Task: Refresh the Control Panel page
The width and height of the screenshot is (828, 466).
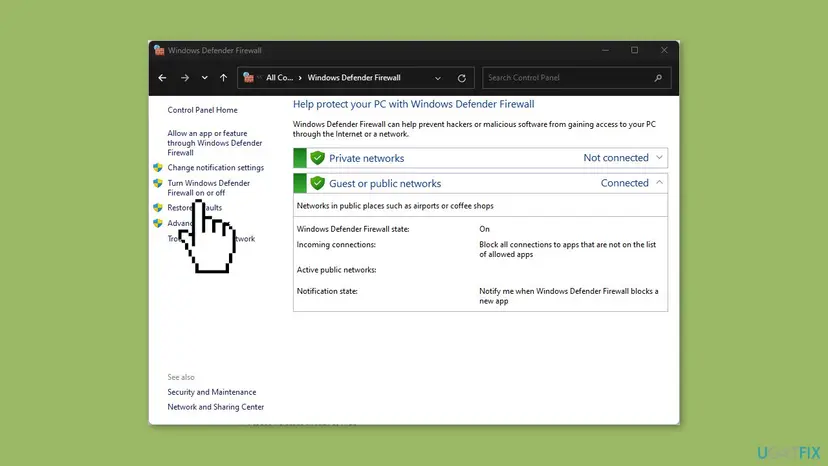Action: click(462, 78)
